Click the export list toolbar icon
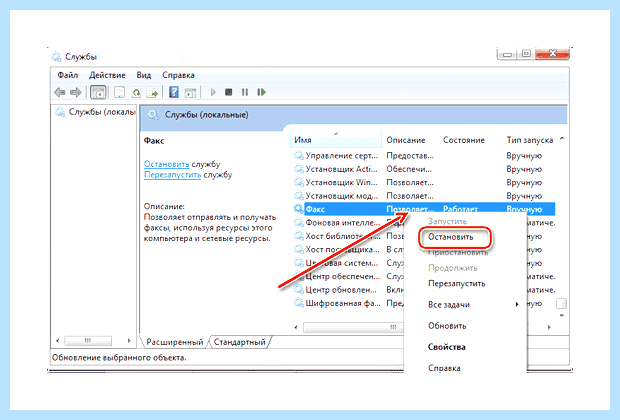Screen dimensions: 620x420 point(152,93)
